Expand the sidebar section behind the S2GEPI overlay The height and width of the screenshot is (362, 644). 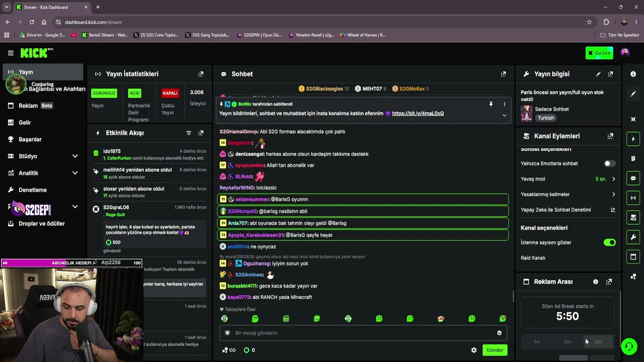pos(75,207)
